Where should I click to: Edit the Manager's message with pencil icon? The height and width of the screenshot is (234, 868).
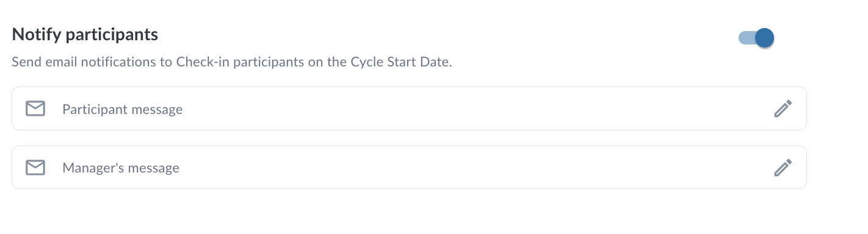click(x=783, y=168)
